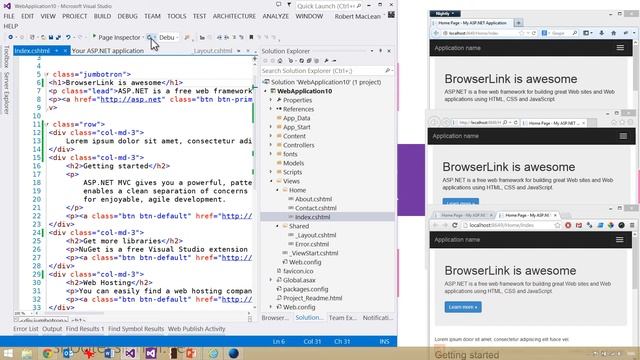Screen dimensions: 640x360
Task: Open the DEBUG menu
Action: coord(127,16)
